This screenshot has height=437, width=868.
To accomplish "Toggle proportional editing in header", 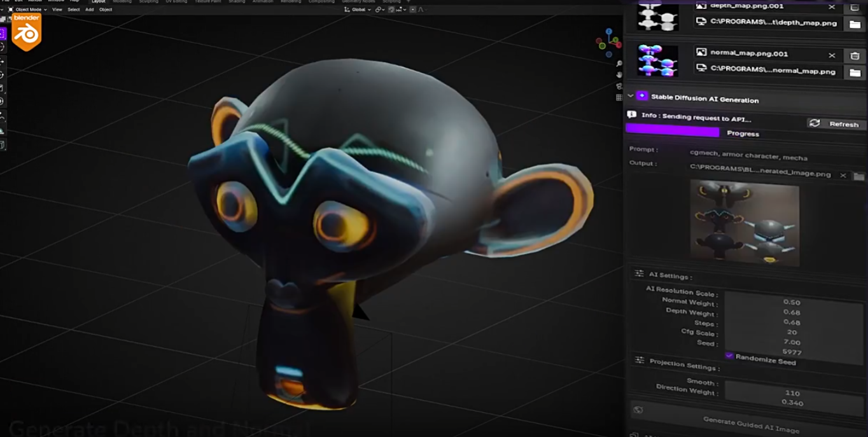I will pos(412,10).
